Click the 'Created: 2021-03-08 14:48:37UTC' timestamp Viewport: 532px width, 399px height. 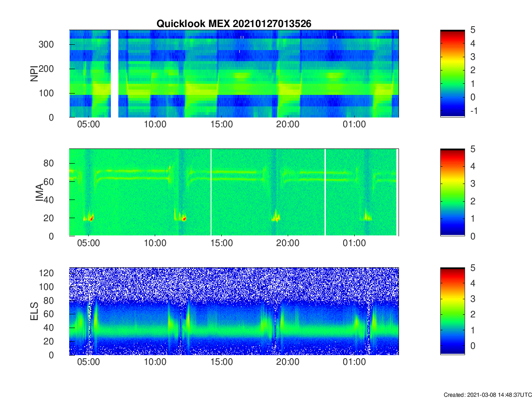[487, 395]
